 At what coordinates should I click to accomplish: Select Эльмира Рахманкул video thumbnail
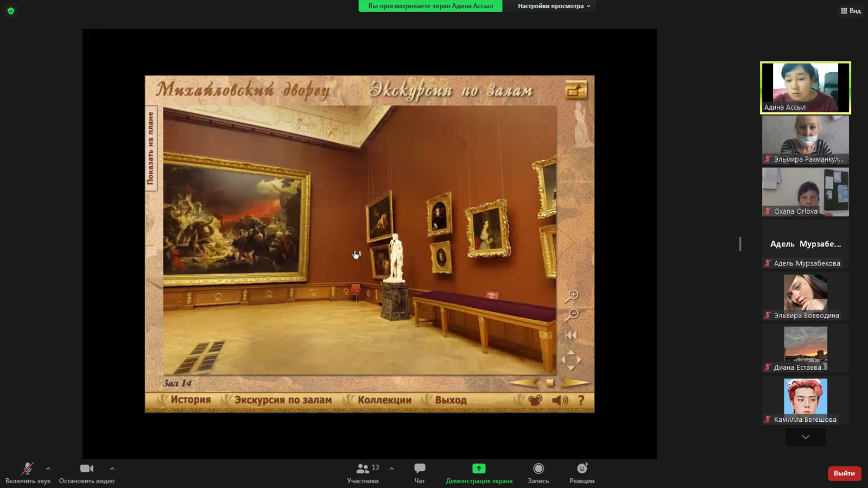806,140
